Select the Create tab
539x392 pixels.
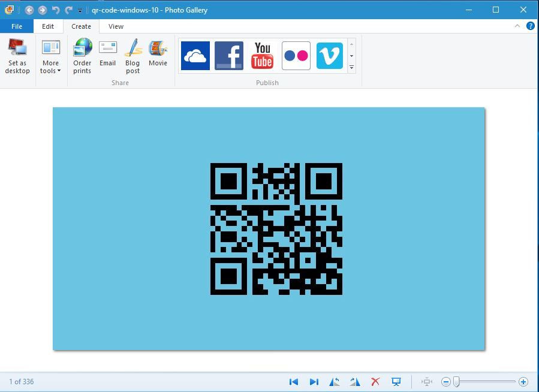[x=81, y=26]
